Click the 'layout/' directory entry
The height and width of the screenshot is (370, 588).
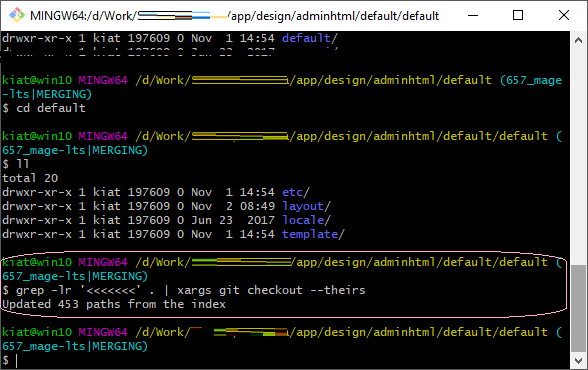click(x=306, y=206)
